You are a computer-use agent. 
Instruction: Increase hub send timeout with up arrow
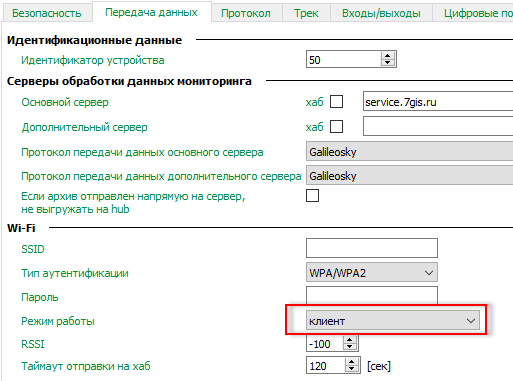[x=352, y=362]
